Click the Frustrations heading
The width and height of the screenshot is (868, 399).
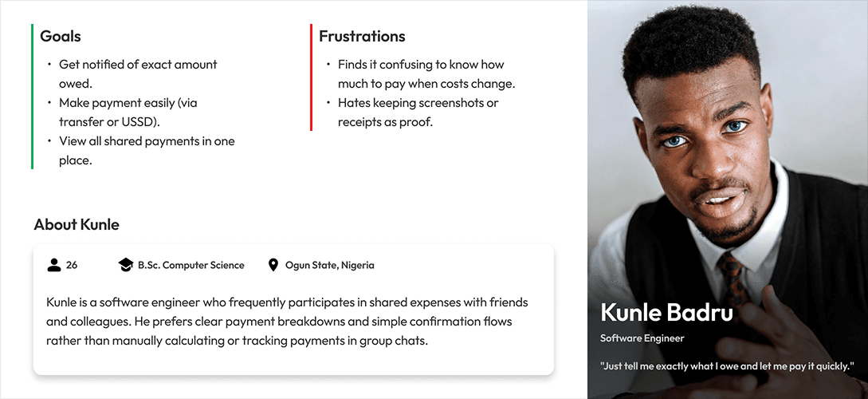point(362,36)
